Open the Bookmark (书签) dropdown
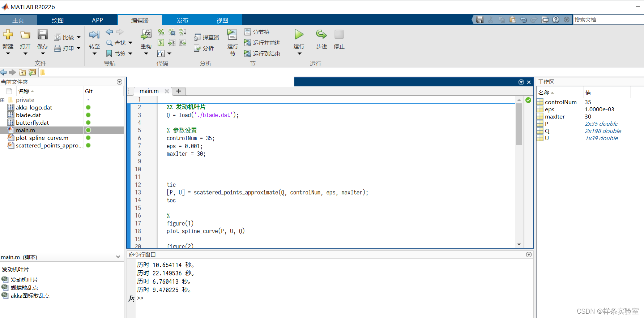The image size is (644, 318). pyautogui.click(x=131, y=53)
